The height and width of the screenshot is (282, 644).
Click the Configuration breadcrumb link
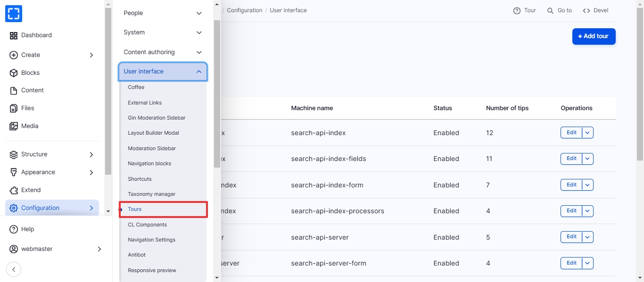[x=244, y=10]
